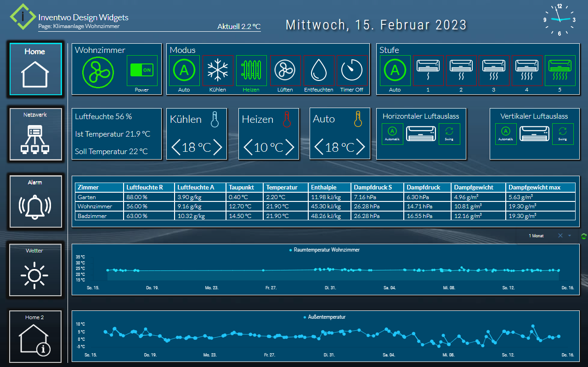Select Auto mode in Modus

click(x=184, y=70)
